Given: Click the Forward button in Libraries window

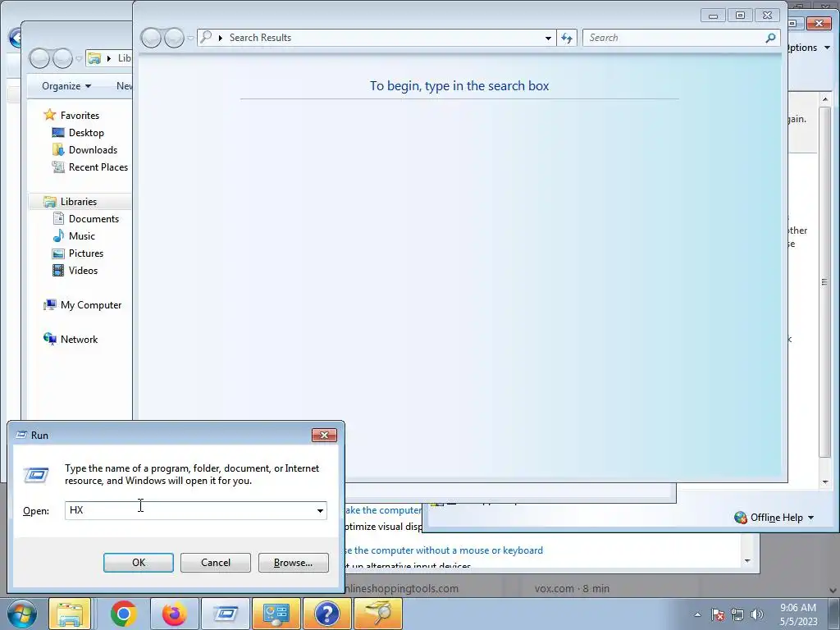Looking at the screenshot, I should click(x=62, y=58).
